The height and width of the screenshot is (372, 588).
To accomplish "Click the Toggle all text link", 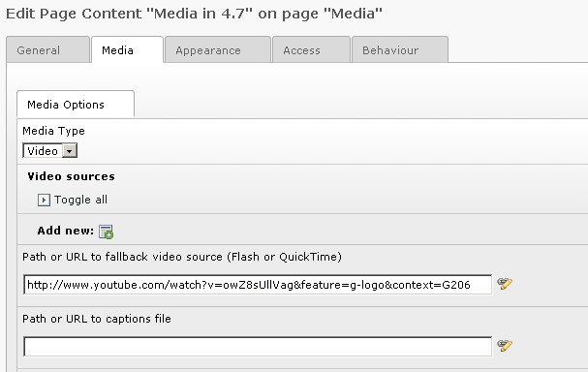I will tap(80, 200).
